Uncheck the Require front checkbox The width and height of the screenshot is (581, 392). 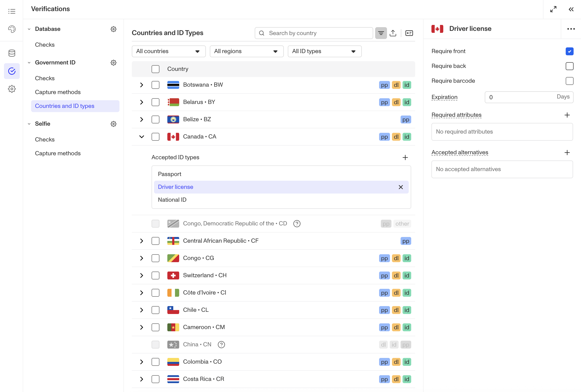pos(569,51)
